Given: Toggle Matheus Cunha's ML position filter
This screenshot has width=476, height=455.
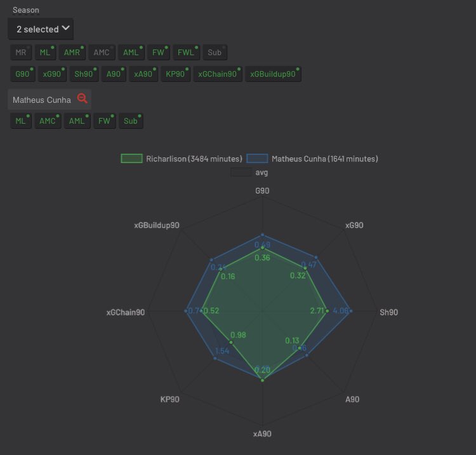Looking at the screenshot, I should point(21,121).
